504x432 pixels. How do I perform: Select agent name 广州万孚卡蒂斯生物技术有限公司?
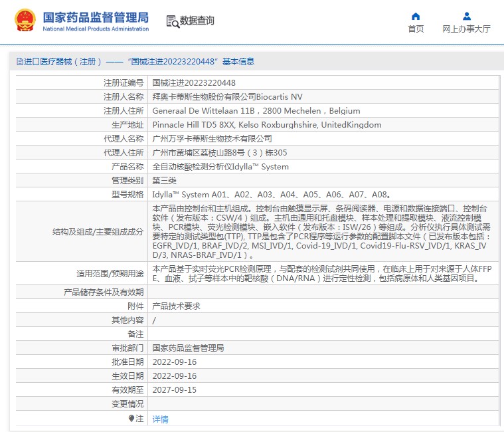point(212,139)
